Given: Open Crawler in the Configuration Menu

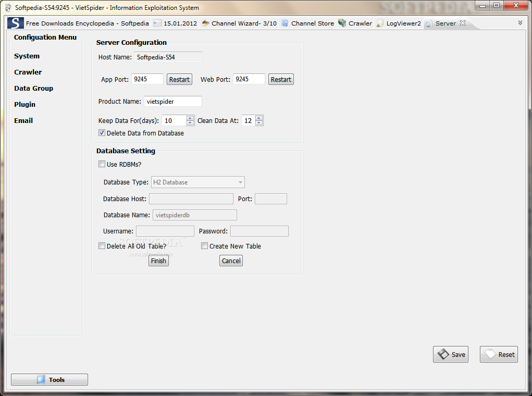Looking at the screenshot, I should [28, 72].
